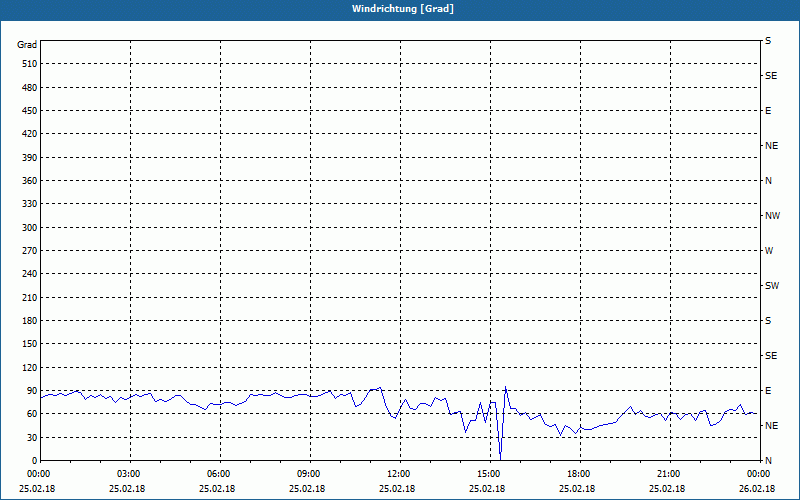Select the SE compass label between 120 and 150
The image size is (800, 500).
click(771, 356)
